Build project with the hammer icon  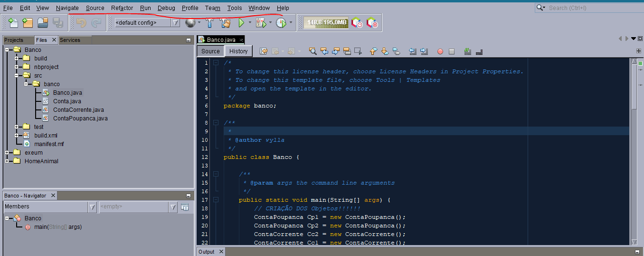point(209,22)
